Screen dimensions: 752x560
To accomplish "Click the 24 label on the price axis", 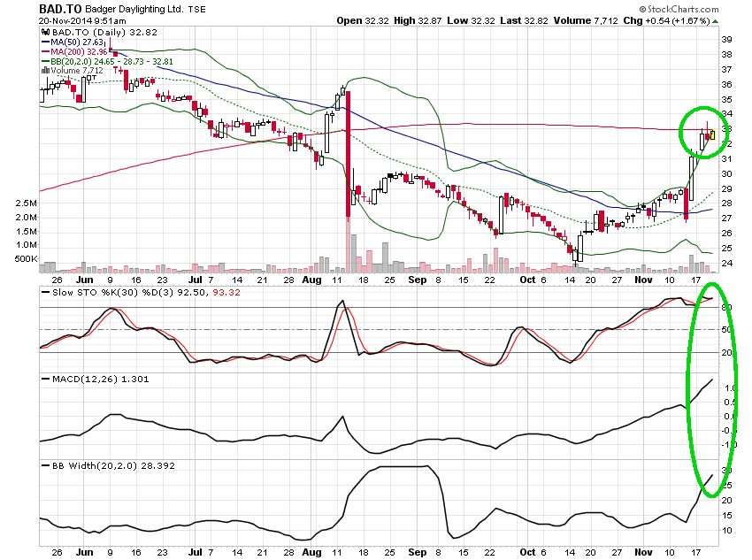I will (x=727, y=264).
